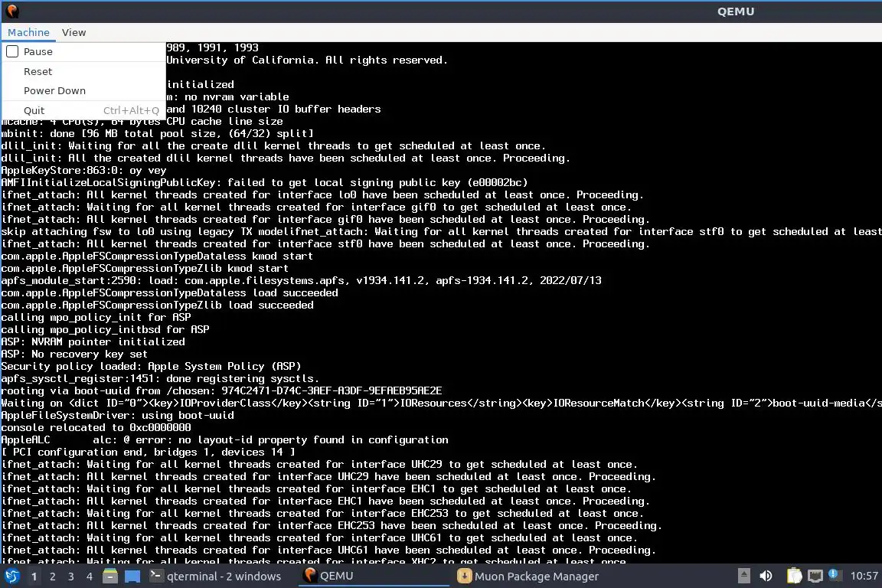Click the 'mbinit: done' console line
The height and width of the screenshot is (588, 882).
(158, 133)
